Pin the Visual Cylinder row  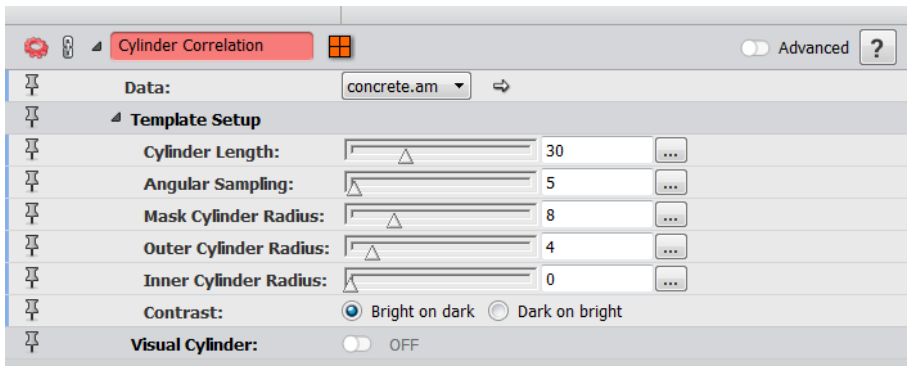[x=33, y=345]
